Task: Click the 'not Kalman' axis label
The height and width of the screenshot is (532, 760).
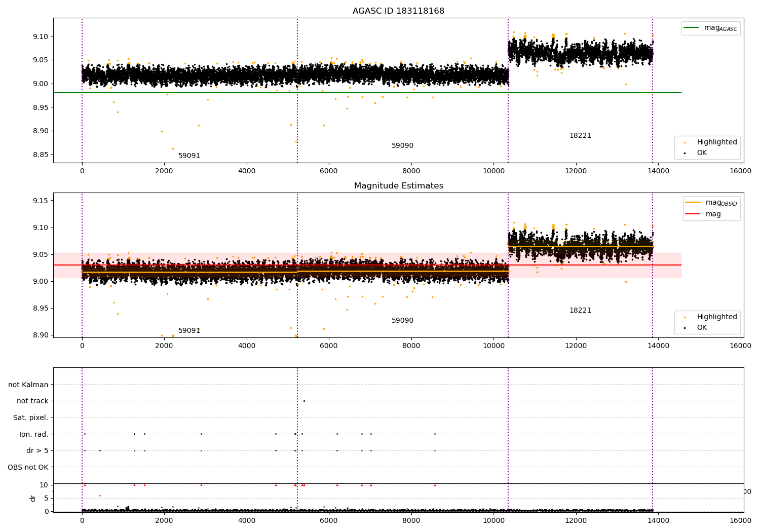Action: 28,385
